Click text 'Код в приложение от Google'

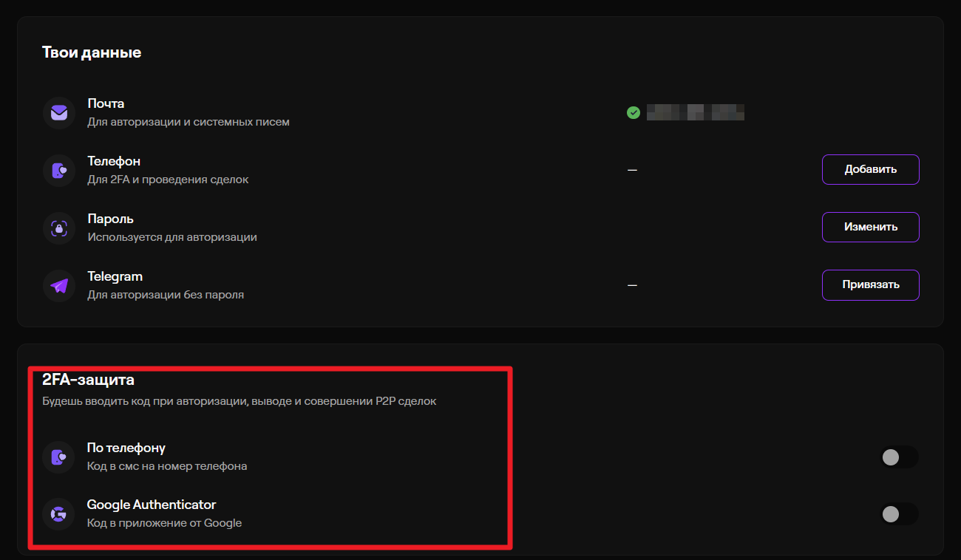coord(164,523)
